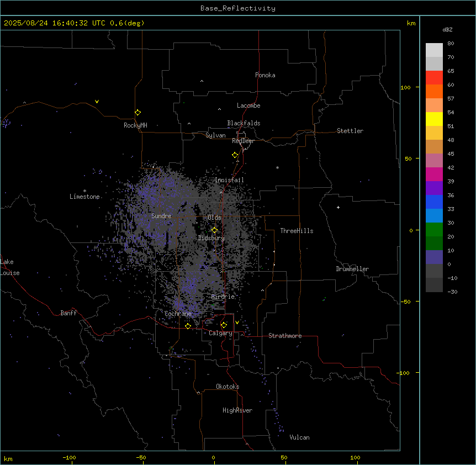This screenshot has width=476, height=465.
Task: Click the yellow 54 dBZ legend swatch
Action: pos(434,119)
